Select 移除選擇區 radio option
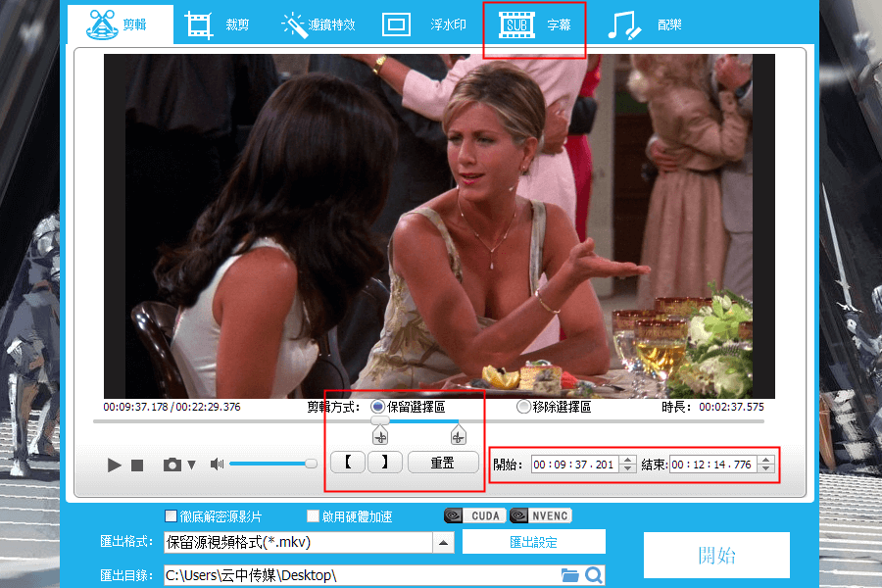 523,407
